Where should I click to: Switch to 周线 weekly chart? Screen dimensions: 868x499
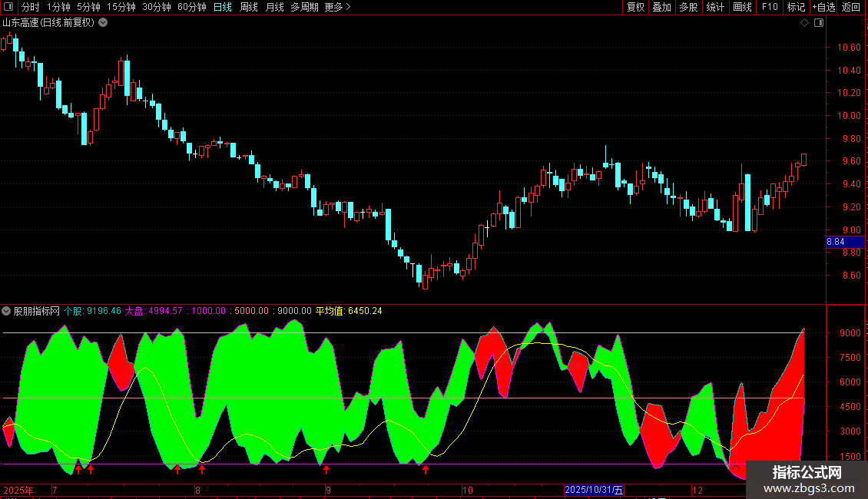[249, 7]
